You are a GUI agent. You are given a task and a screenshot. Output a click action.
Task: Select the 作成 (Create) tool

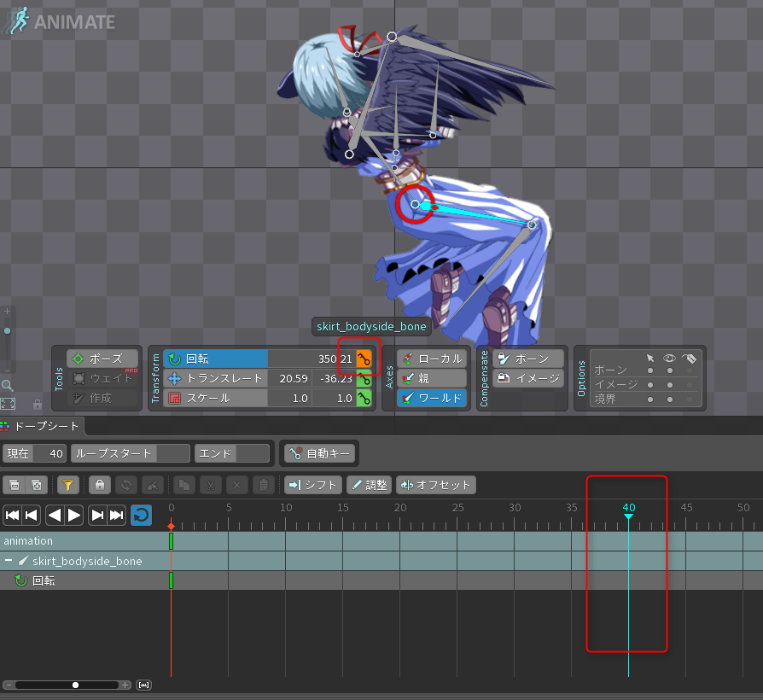click(102, 398)
